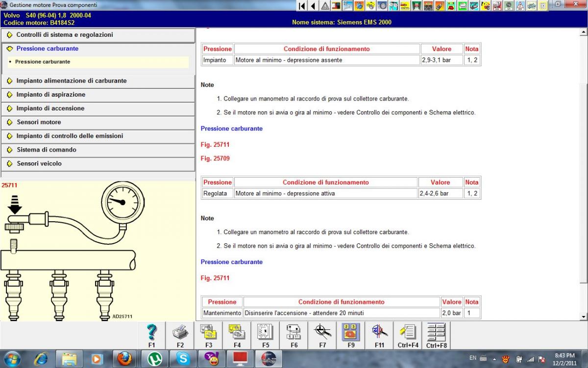
Task: Open the media player taskbar icon
Action: click(x=97, y=359)
